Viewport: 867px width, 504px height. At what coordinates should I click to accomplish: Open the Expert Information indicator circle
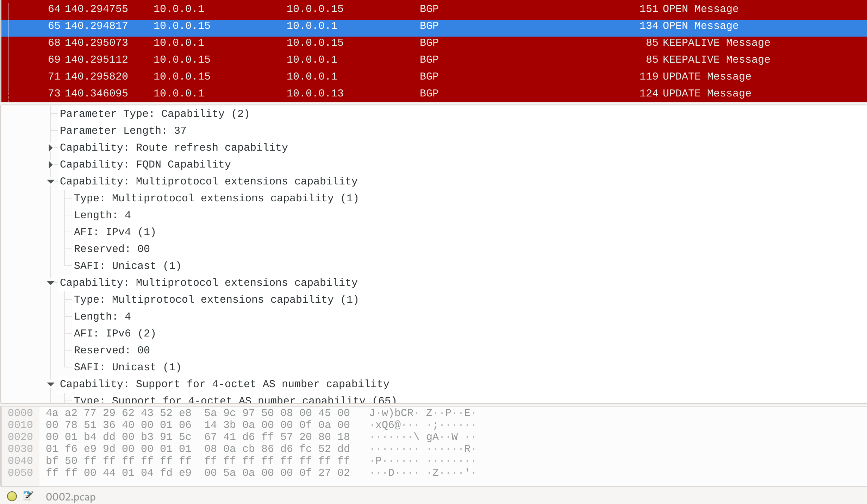[12, 496]
